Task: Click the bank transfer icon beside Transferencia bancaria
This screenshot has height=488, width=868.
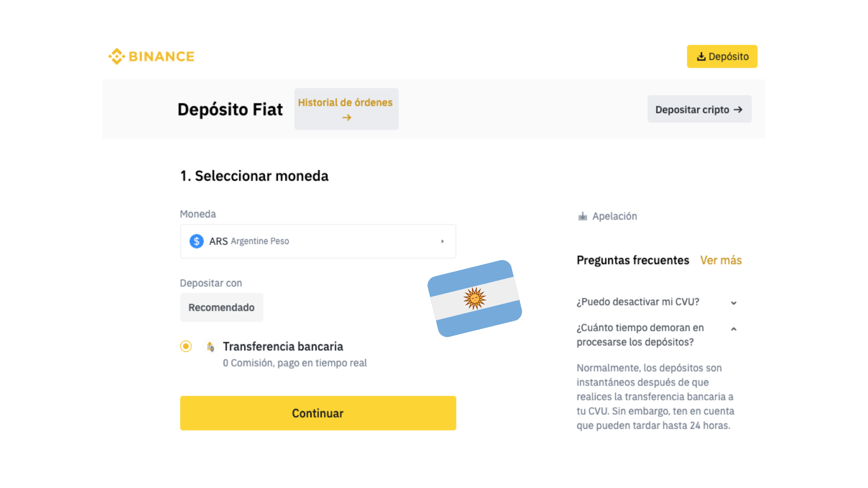Action: click(210, 346)
